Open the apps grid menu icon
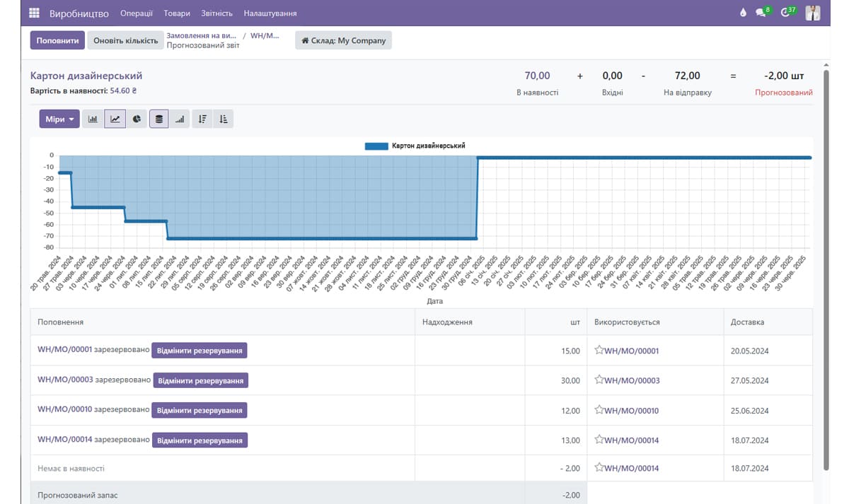This screenshot has width=849, height=504. point(34,13)
